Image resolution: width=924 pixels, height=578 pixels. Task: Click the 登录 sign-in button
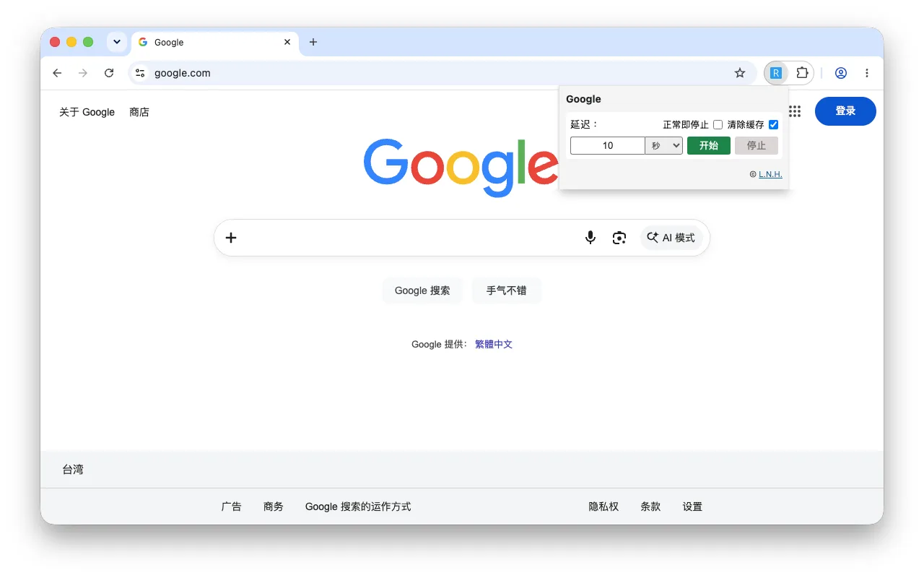tap(845, 111)
